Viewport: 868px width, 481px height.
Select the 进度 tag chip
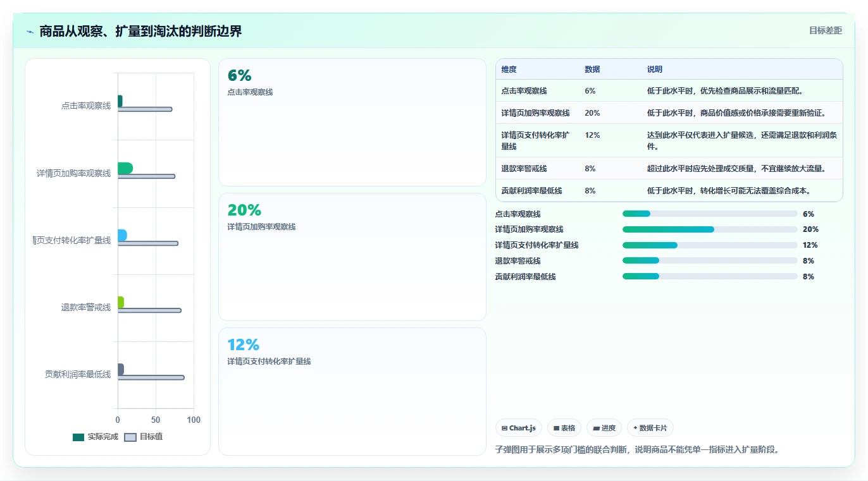[604, 428]
